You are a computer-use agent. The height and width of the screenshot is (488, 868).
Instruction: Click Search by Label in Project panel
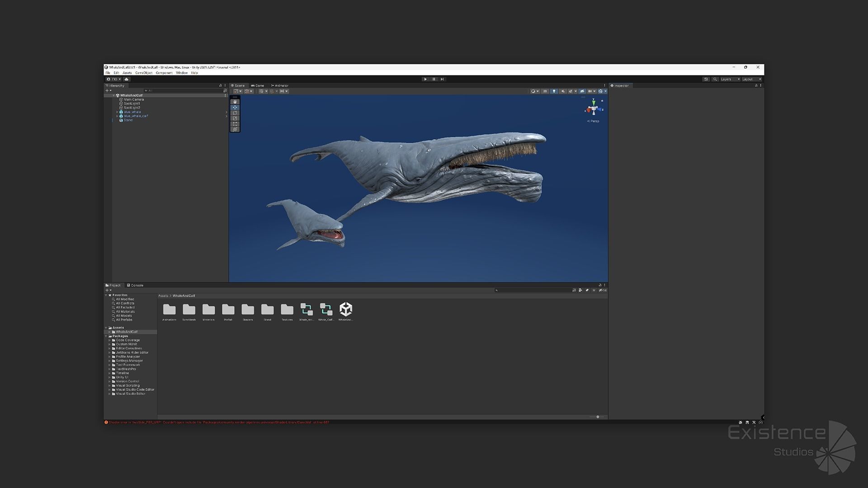[587, 290]
